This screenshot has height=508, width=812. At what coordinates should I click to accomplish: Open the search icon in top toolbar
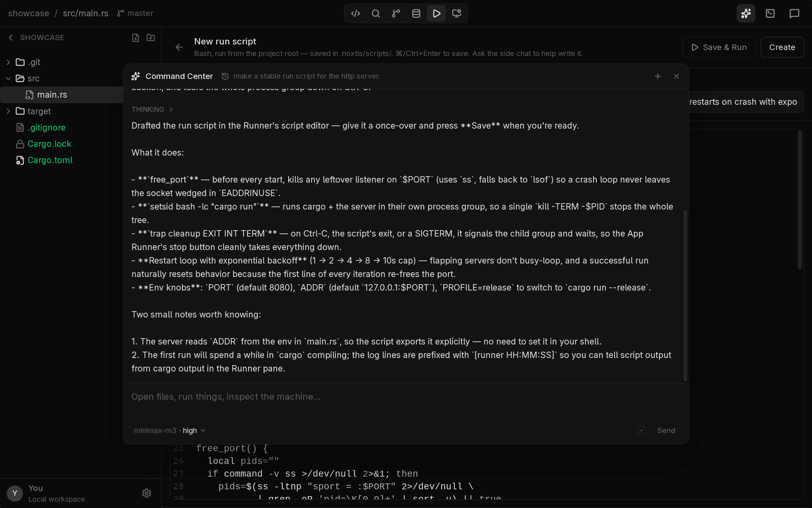click(x=376, y=13)
